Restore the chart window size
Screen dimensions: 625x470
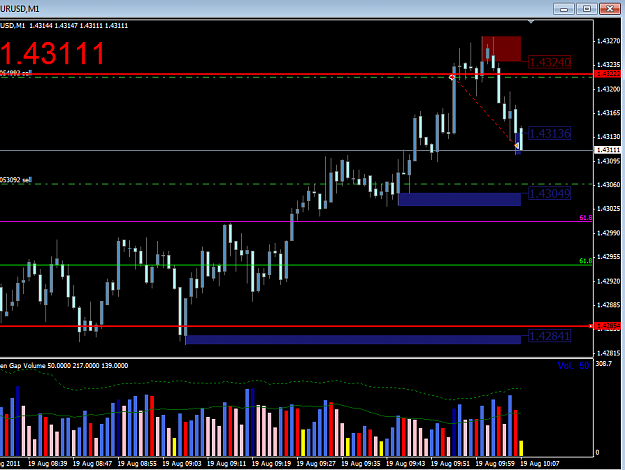[x=587, y=8]
